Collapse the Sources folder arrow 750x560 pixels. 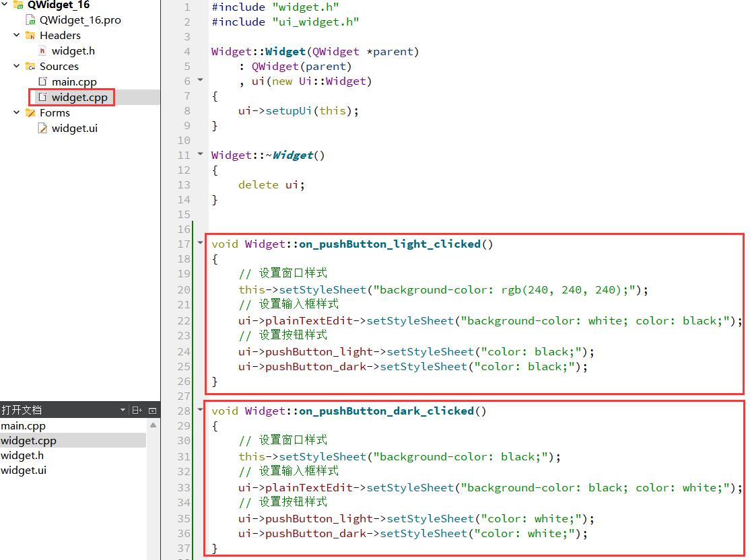pos(17,66)
